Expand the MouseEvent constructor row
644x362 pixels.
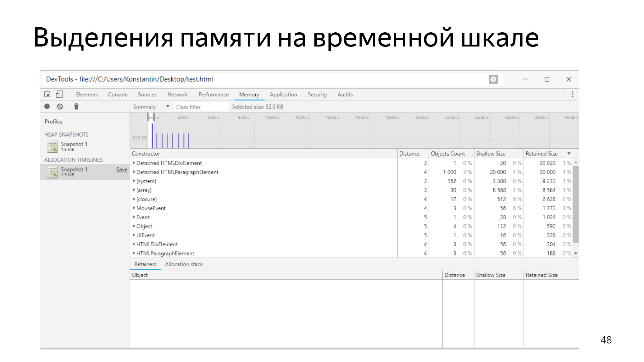pos(134,208)
